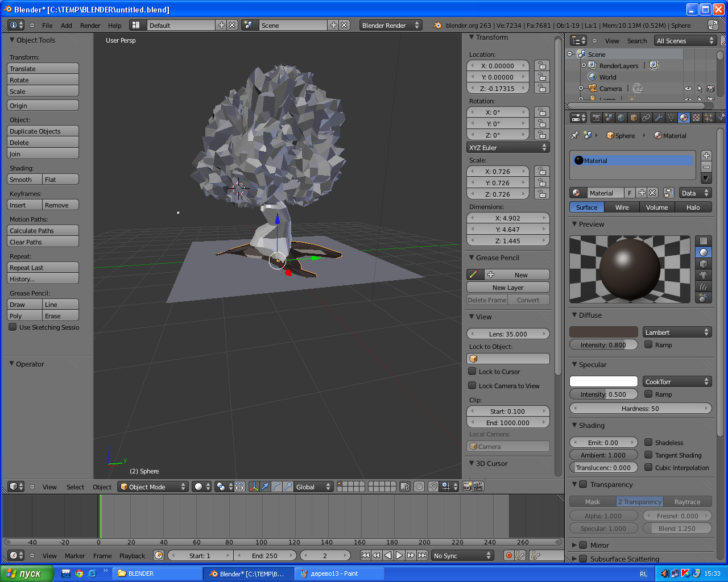This screenshot has height=582, width=728.
Task: Toggle proportional editing circle icon
Action: (x=419, y=487)
